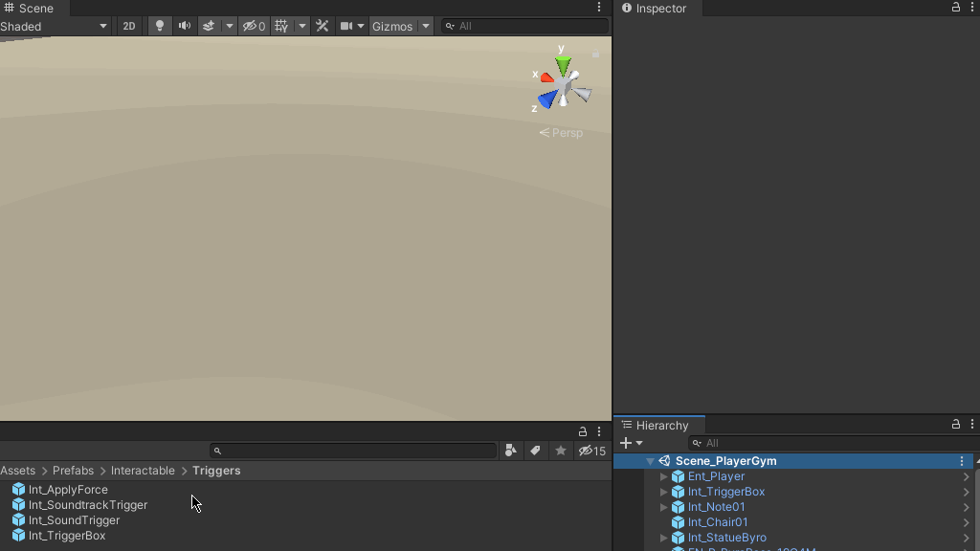Select the Hierarchy tab

[x=660, y=426]
